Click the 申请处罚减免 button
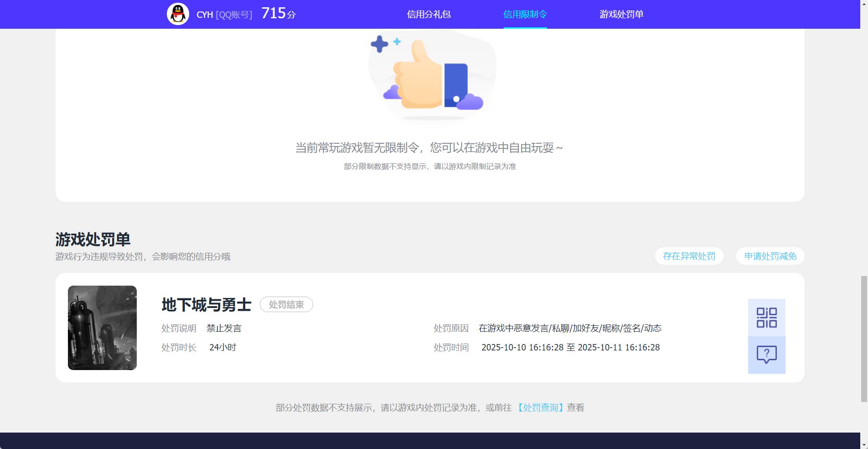 tap(770, 256)
